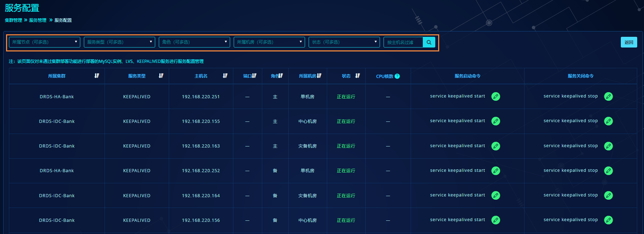Click the CPU核数 help question icon
The height and width of the screenshot is (234, 644).
(397, 76)
